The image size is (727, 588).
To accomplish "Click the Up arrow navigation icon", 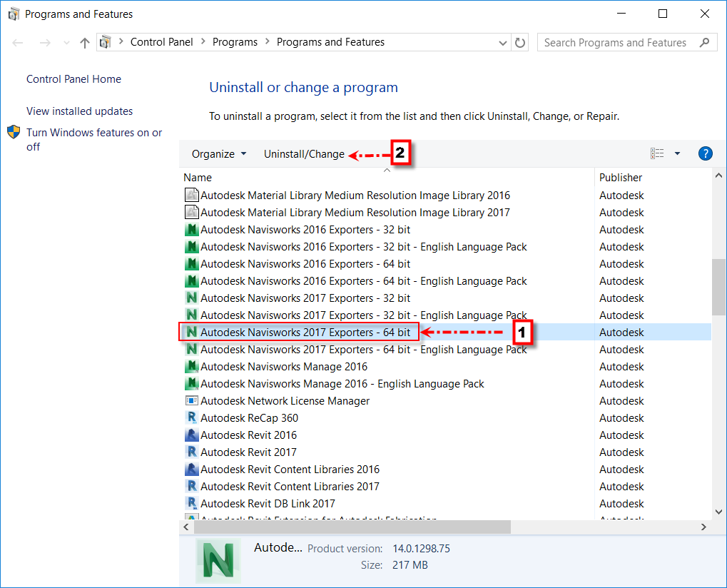I will [x=85, y=43].
